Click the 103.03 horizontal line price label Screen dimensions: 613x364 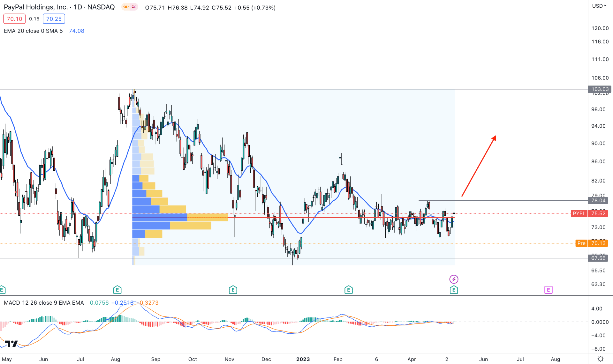[600, 89]
